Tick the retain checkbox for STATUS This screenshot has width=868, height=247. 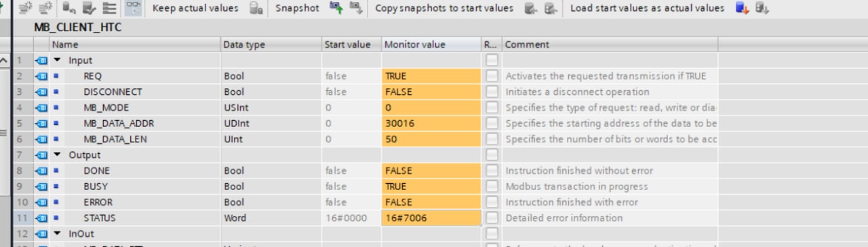coord(492,218)
